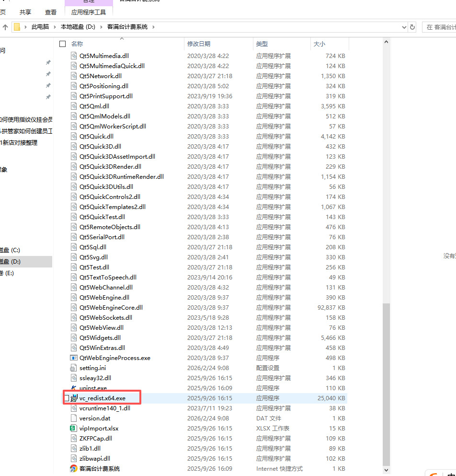This screenshot has height=476, width=456.
Task: Click the file list vertical scrollbar thumb
Action: (x=387, y=383)
